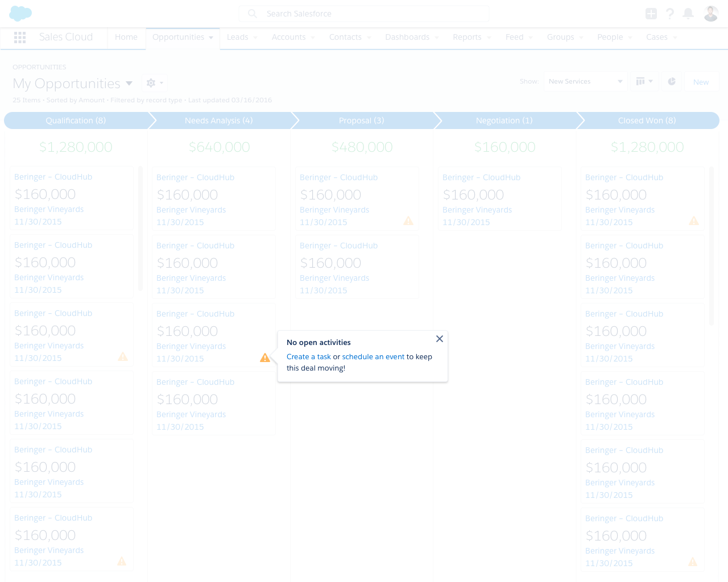
Task: Expand the My Opportunities list view selector
Action: pos(130,83)
